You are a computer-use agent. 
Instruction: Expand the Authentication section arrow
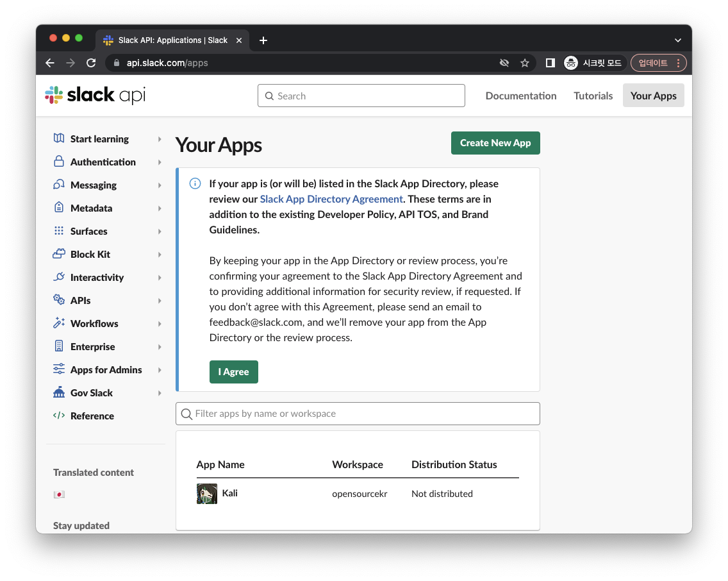click(159, 162)
